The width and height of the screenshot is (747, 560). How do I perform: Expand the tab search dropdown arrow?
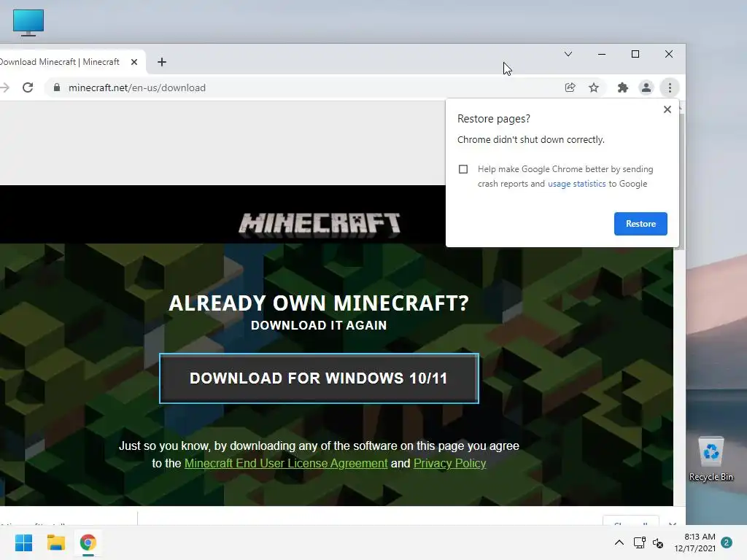click(568, 54)
